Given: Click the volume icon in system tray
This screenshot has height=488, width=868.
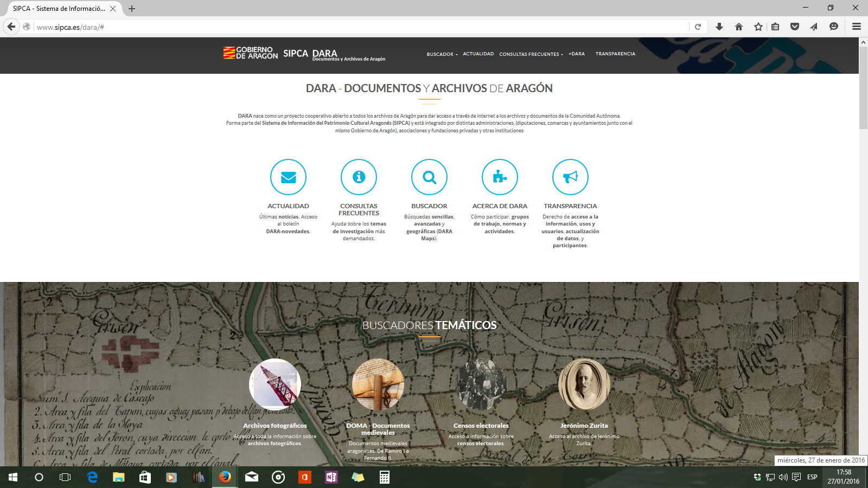Looking at the screenshot, I should click(783, 477).
